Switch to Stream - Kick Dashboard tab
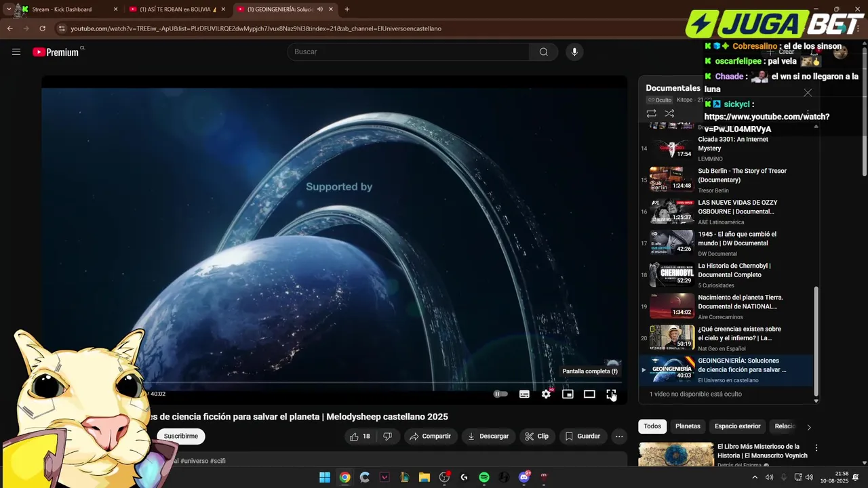This screenshot has width=868, height=488. pyautogui.click(x=70, y=9)
